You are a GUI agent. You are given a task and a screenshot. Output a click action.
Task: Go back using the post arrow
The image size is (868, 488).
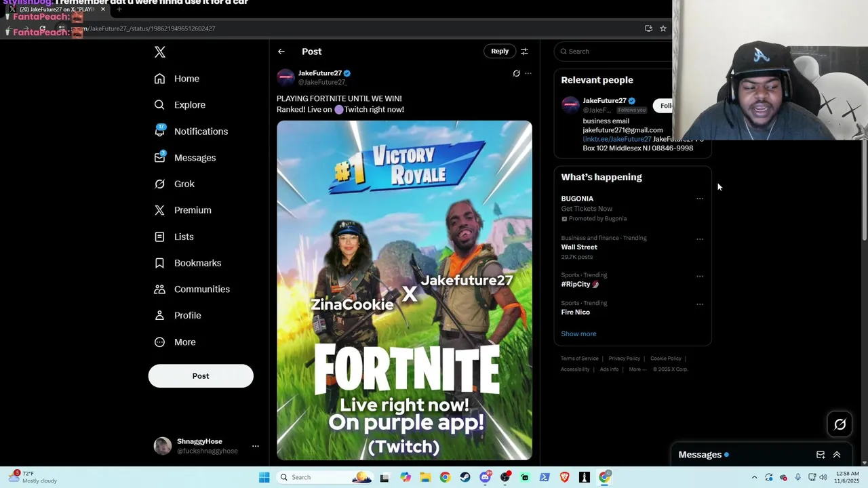click(281, 52)
